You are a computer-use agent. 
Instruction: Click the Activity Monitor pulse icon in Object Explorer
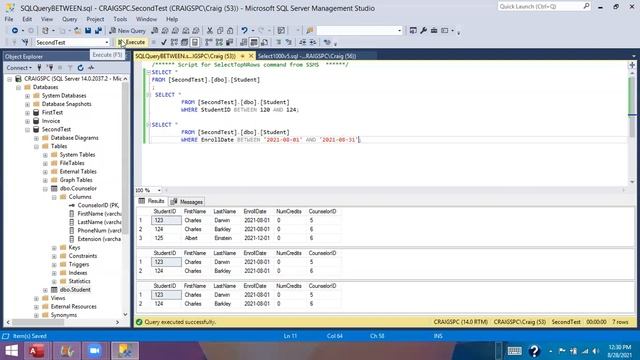[x=91, y=68]
